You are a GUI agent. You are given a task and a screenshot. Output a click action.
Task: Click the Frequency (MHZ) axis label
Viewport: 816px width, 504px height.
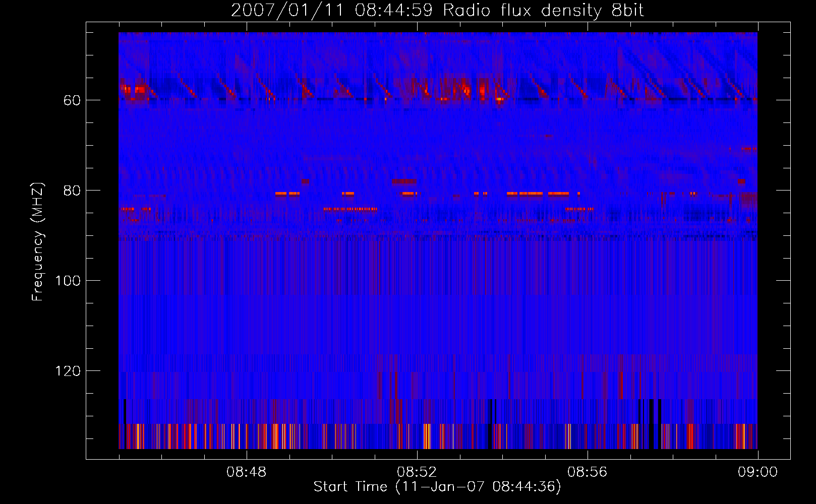coord(38,242)
